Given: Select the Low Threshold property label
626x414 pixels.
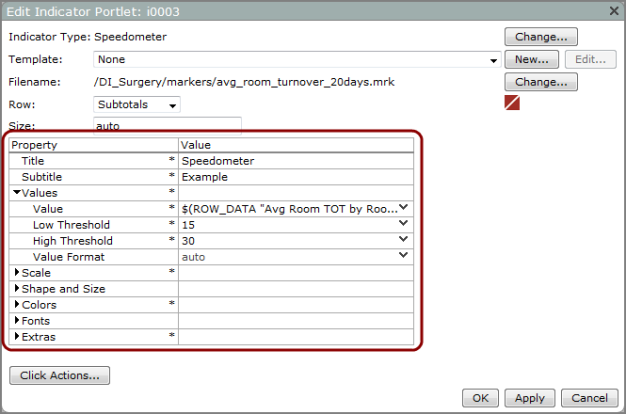Looking at the screenshot, I should tap(71, 225).
